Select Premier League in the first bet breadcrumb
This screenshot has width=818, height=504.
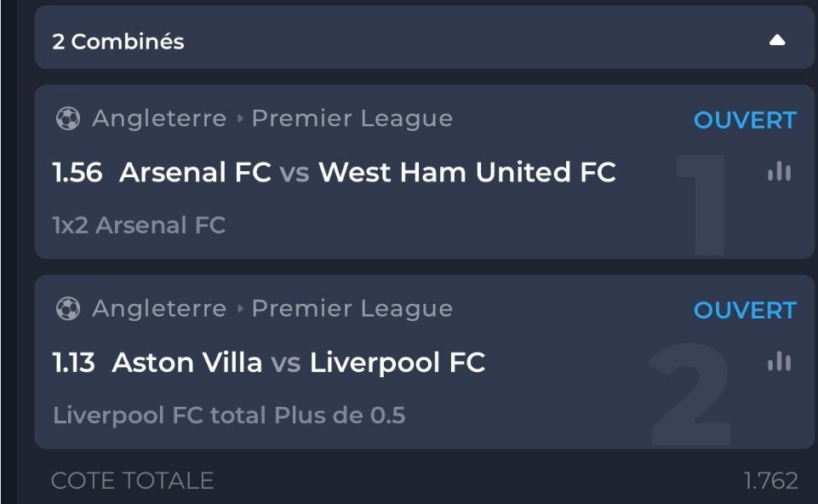352,118
